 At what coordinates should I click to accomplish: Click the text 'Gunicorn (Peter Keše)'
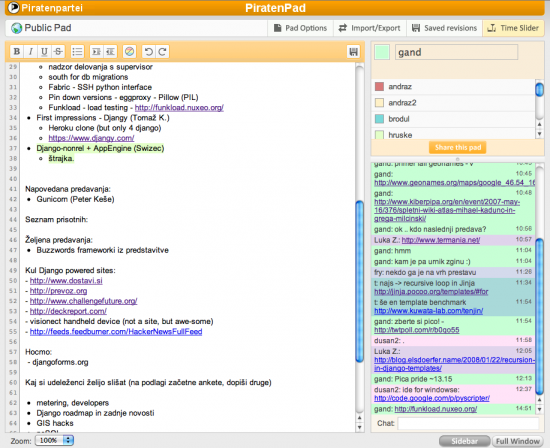click(75, 199)
